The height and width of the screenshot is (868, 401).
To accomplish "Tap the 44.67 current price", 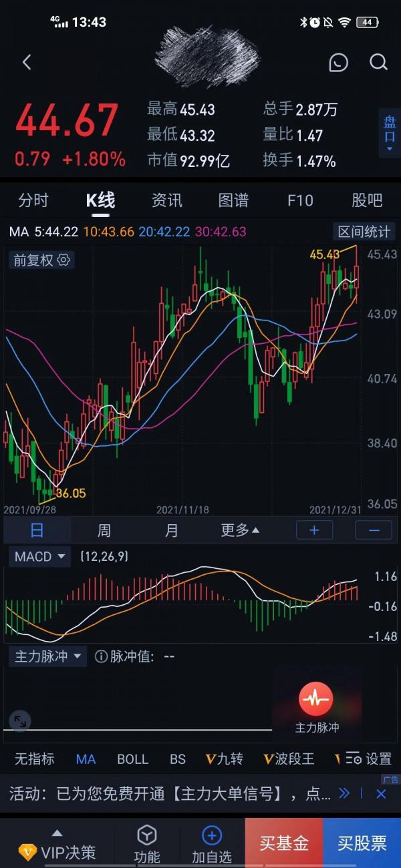I will coord(67,122).
